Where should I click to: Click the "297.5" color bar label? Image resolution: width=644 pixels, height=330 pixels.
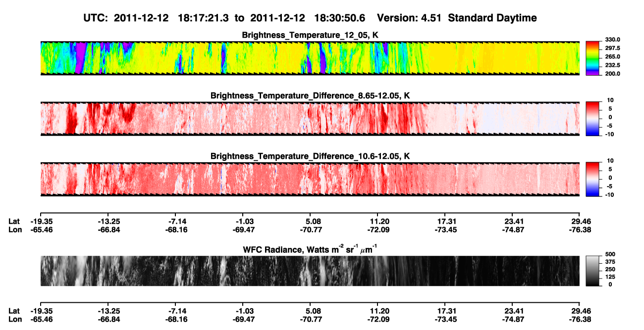point(612,48)
